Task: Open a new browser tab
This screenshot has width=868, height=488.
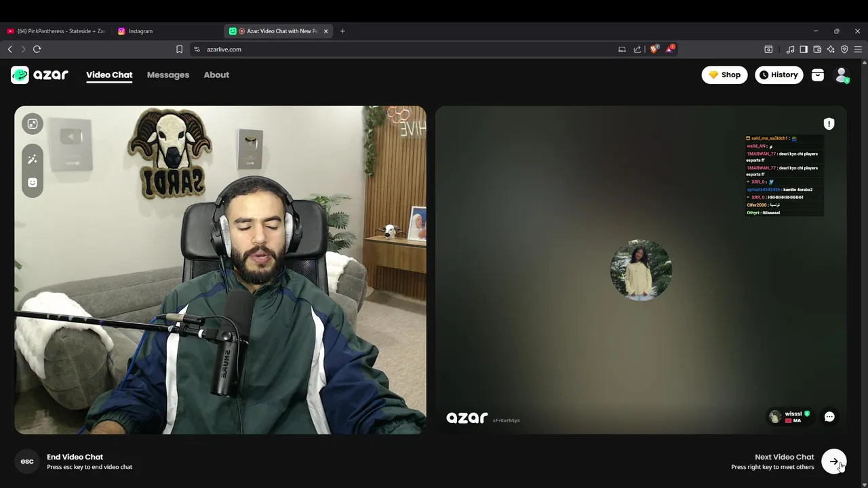Action: [342, 31]
